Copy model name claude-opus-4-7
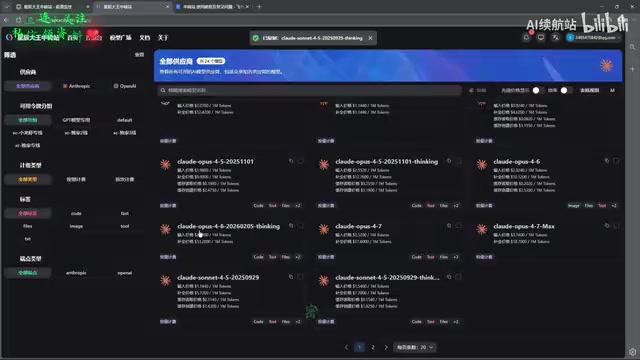The width and height of the screenshot is (640, 360). click(x=449, y=226)
